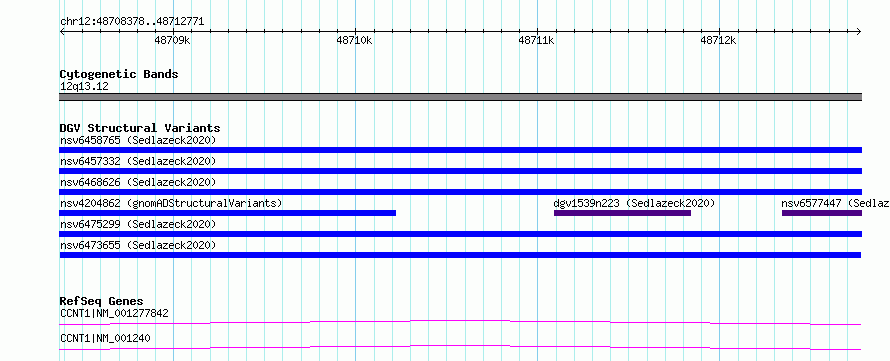Click the nsv6475299 blue variant bar
Viewport: 890px width, 361px height.
tap(460, 234)
